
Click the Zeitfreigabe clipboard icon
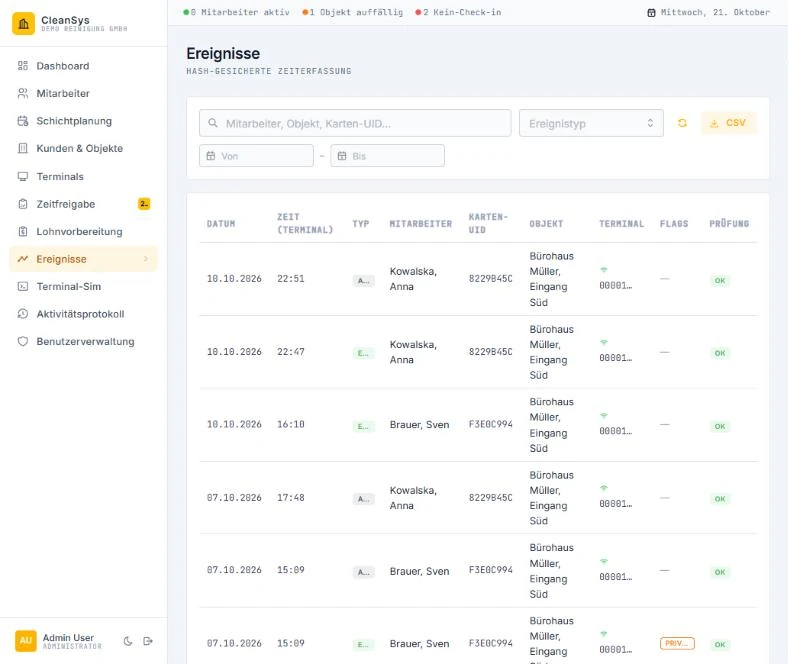pyautogui.click(x=23, y=204)
